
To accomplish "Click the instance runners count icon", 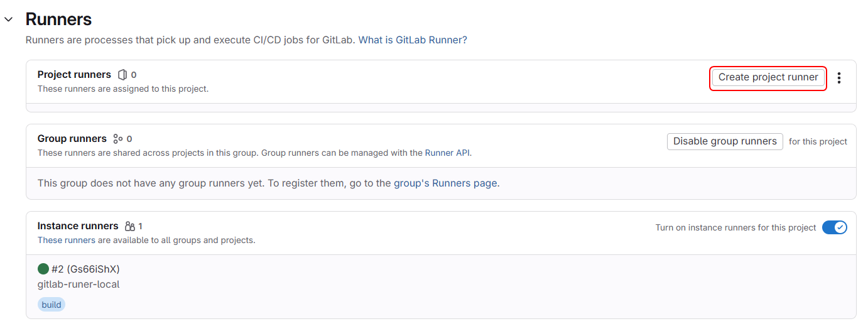I will (129, 226).
